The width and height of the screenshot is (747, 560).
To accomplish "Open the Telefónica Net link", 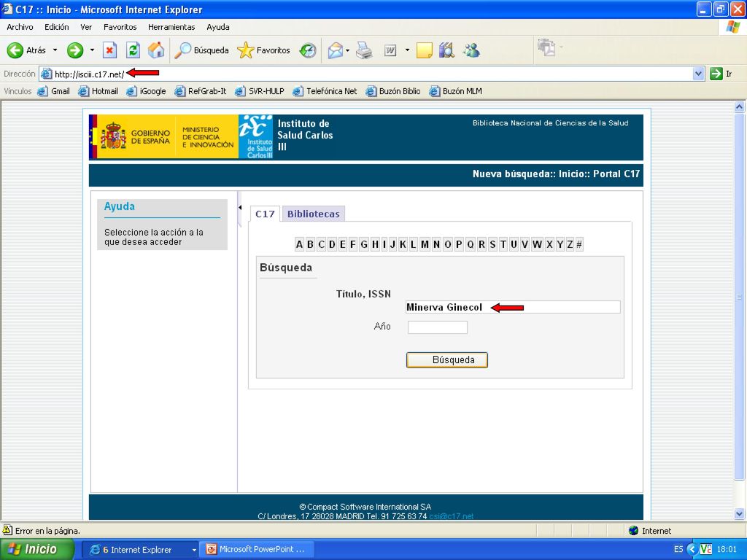I will pos(325,91).
